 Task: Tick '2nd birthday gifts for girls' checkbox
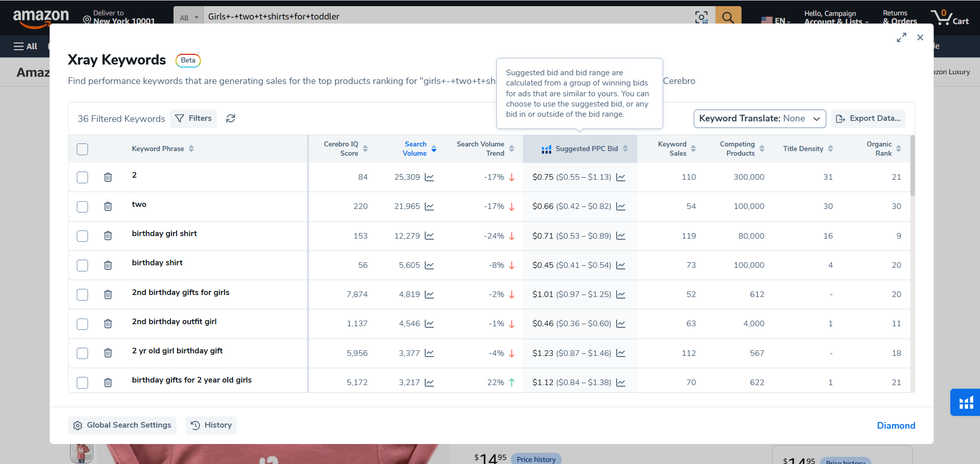82,294
